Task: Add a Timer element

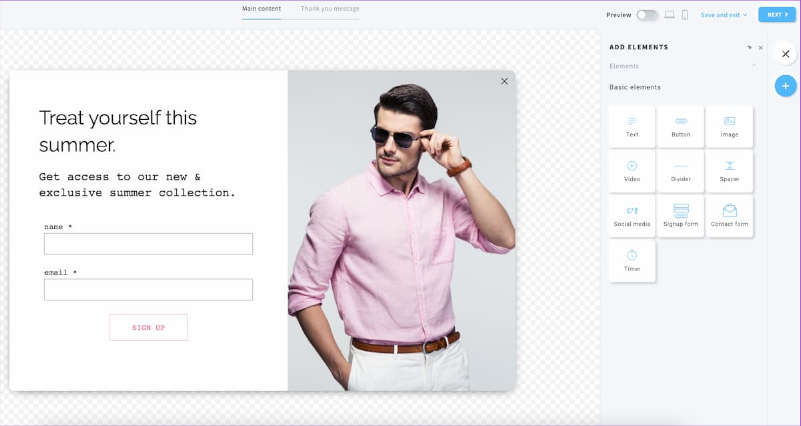Action: pos(632,261)
